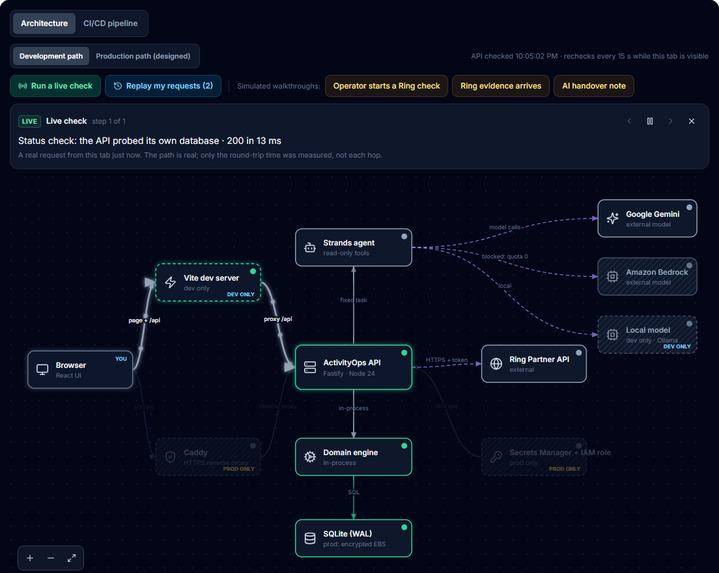Click the 'proxy /api' edge label
The height and width of the screenshot is (573, 719).
[278, 319]
